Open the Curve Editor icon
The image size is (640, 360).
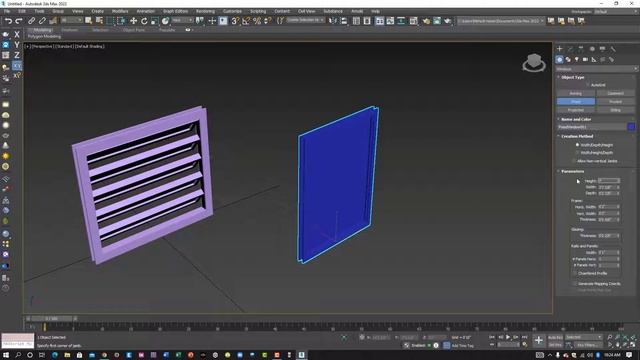click(x=390, y=21)
